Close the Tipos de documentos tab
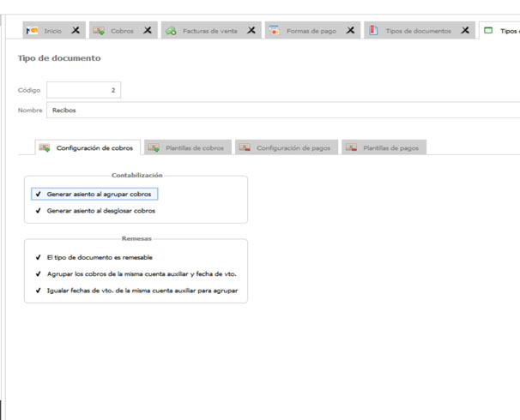The image size is (520, 420). tap(465, 31)
